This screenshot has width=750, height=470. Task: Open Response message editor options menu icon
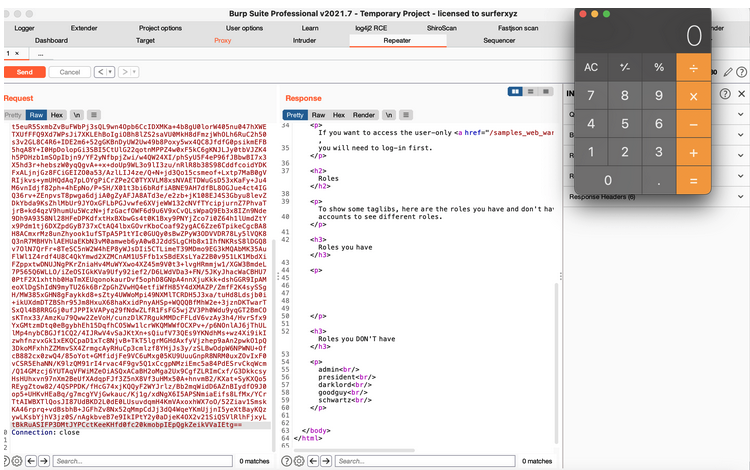click(406, 115)
